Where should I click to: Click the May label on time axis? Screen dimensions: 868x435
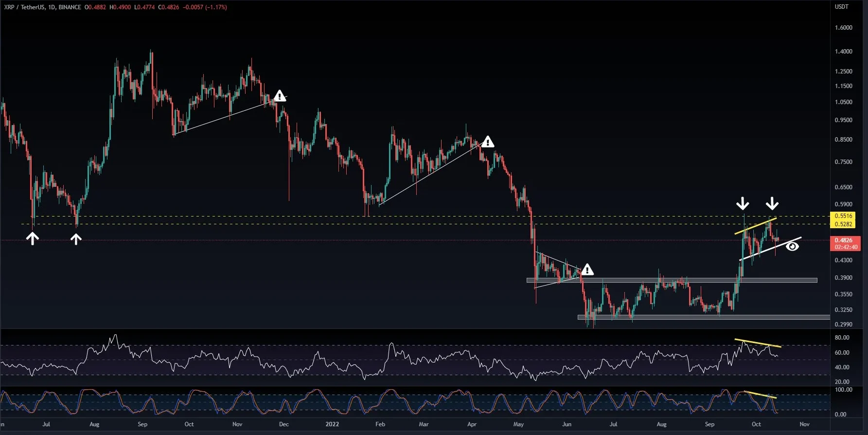[519, 424]
